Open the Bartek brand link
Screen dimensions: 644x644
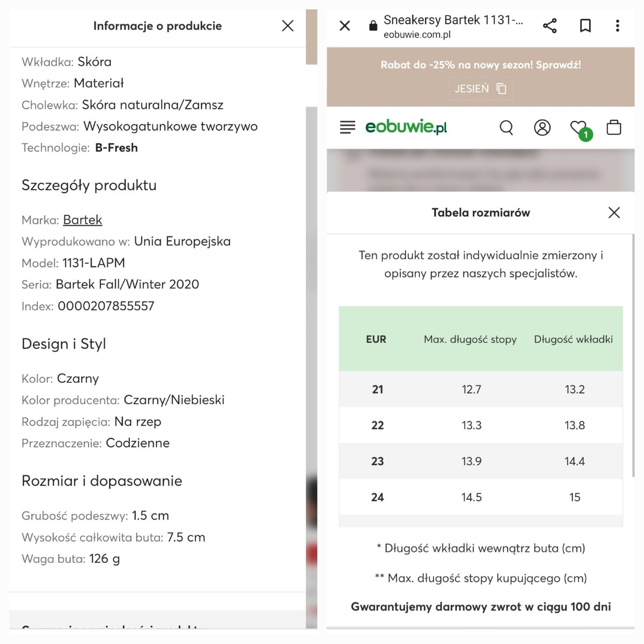(83, 220)
